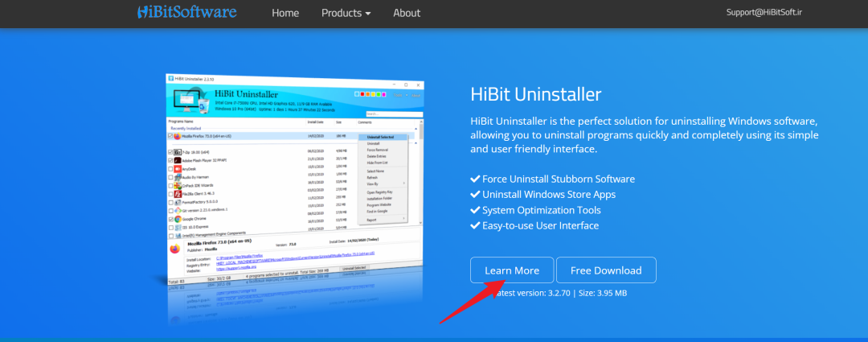868x342 pixels.
Task: Click checkmark icon beside Force Uninstall Stubborn Software
Action: tap(475, 179)
